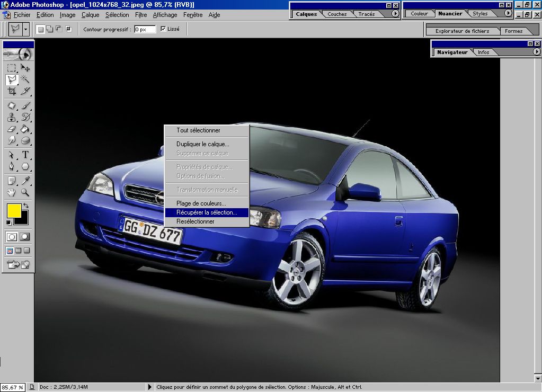This screenshot has height=392, width=542.
Task: Collapse the Navigateur palette group
Action: (x=530, y=44)
